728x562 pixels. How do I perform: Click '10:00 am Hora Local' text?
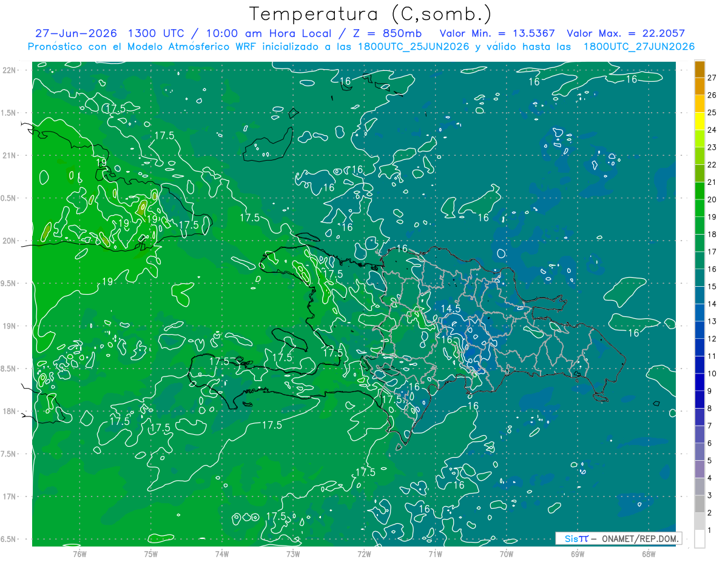[x=269, y=33]
